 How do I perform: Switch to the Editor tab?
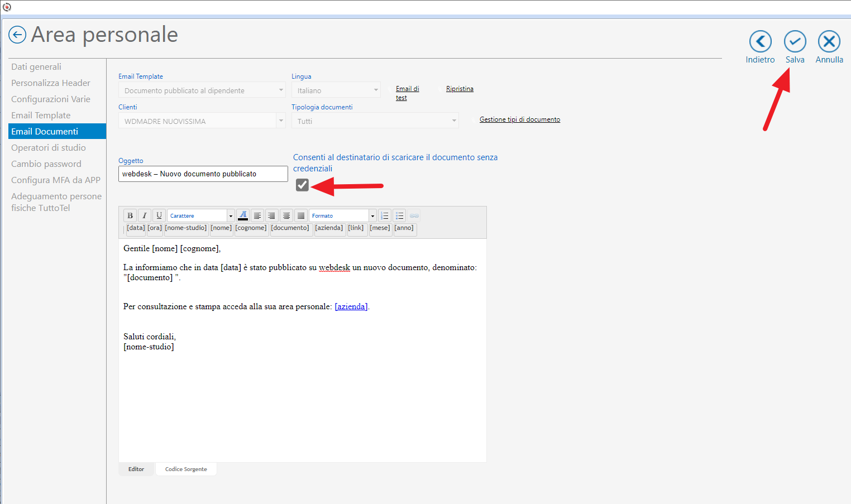[x=136, y=469]
